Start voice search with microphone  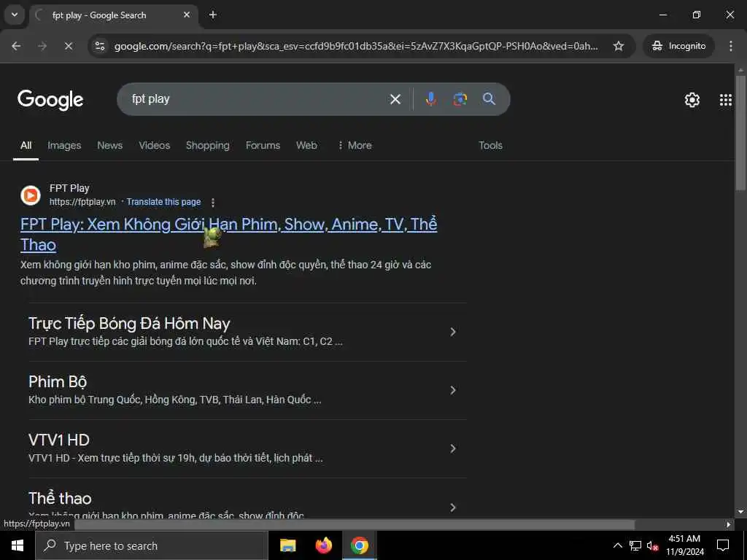click(430, 99)
